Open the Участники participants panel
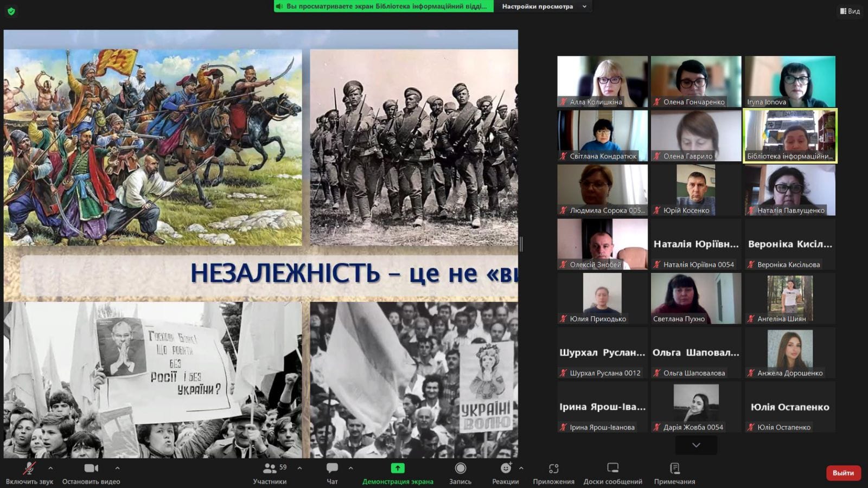868x488 pixels. [270, 473]
